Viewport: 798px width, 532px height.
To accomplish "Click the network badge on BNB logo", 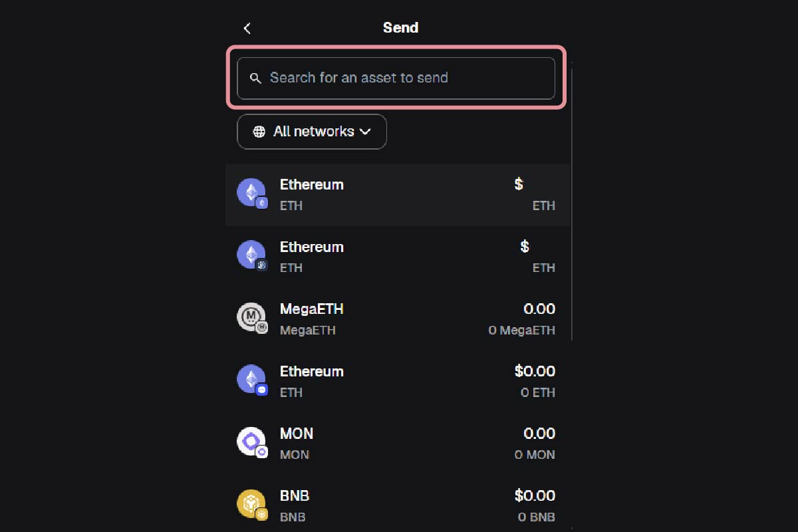I will pyautogui.click(x=263, y=514).
